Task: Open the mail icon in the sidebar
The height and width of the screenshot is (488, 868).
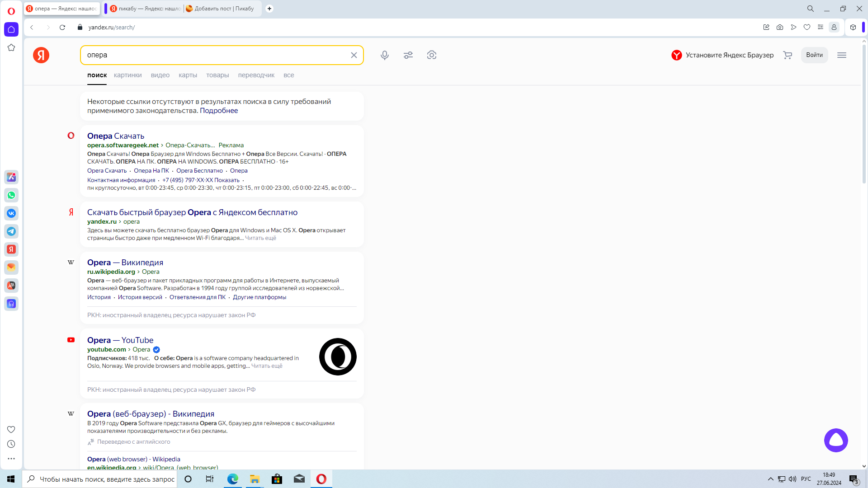Action: pyautogui.click(x=11, y=267)
